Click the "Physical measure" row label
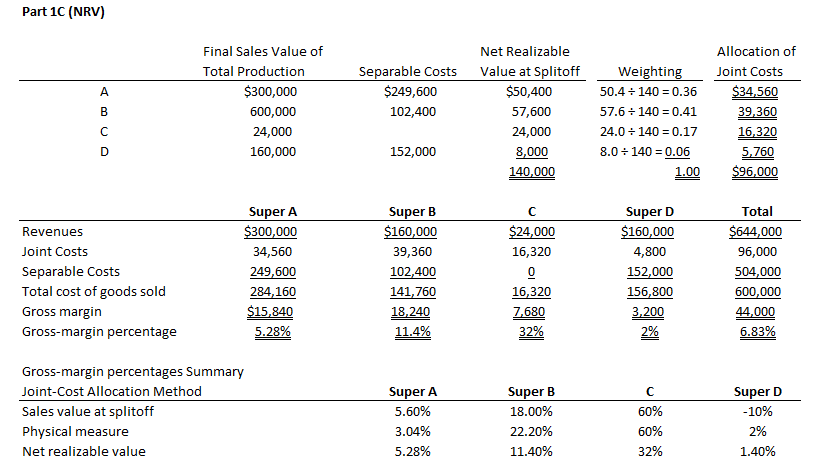The height and width of the screenshot is (468, 819). pos(73,431)
